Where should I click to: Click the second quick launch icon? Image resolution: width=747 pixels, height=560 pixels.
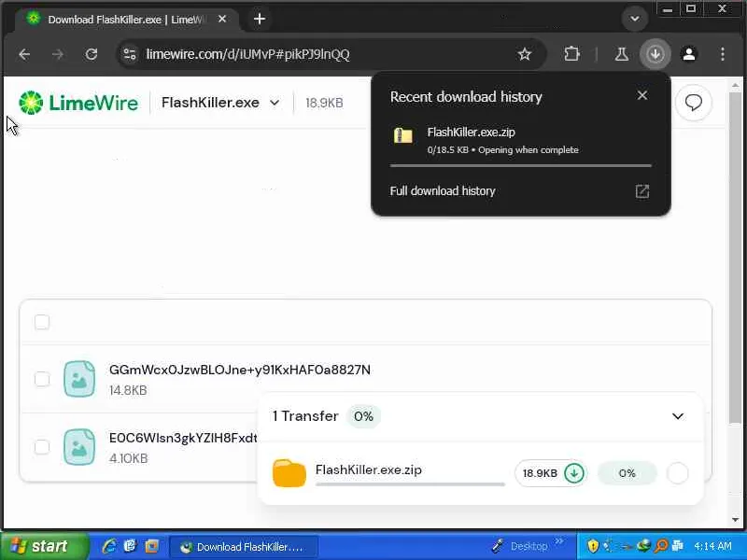(x=130, y=546)
